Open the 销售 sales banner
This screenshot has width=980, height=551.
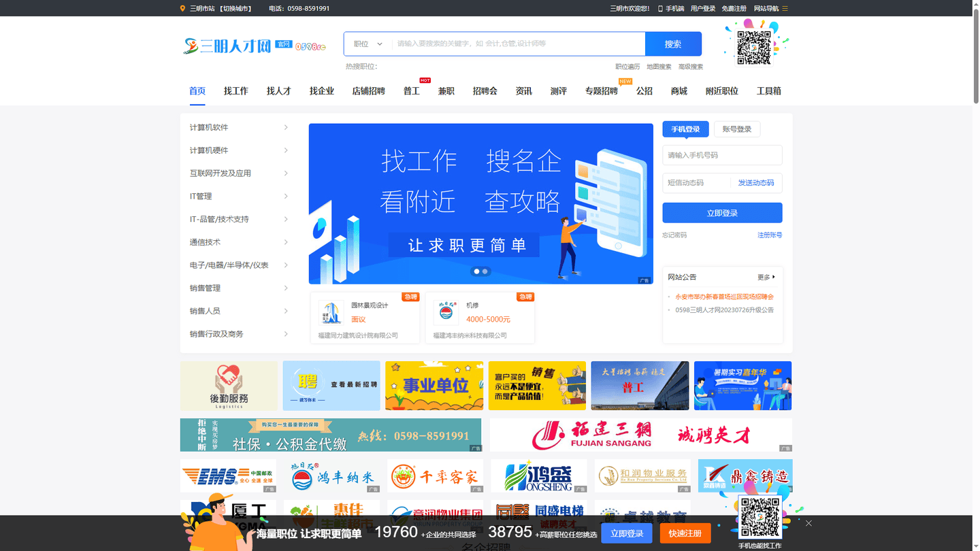pos(537,386)
